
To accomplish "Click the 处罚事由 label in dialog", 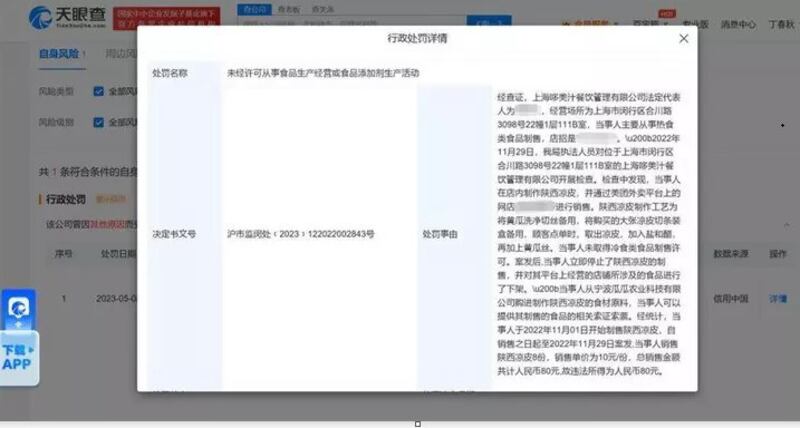I will (440, 234).
